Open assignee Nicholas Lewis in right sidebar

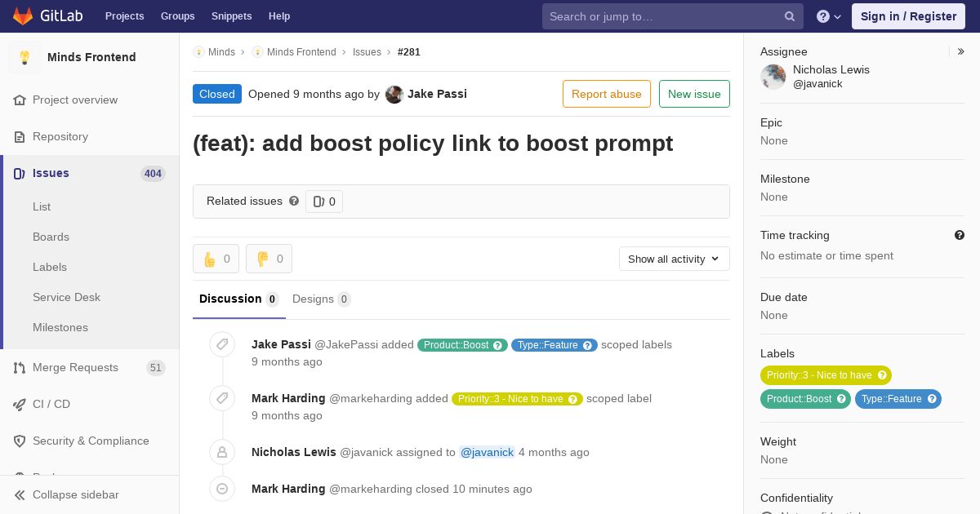pyautogui.click(x=831, y=69)
